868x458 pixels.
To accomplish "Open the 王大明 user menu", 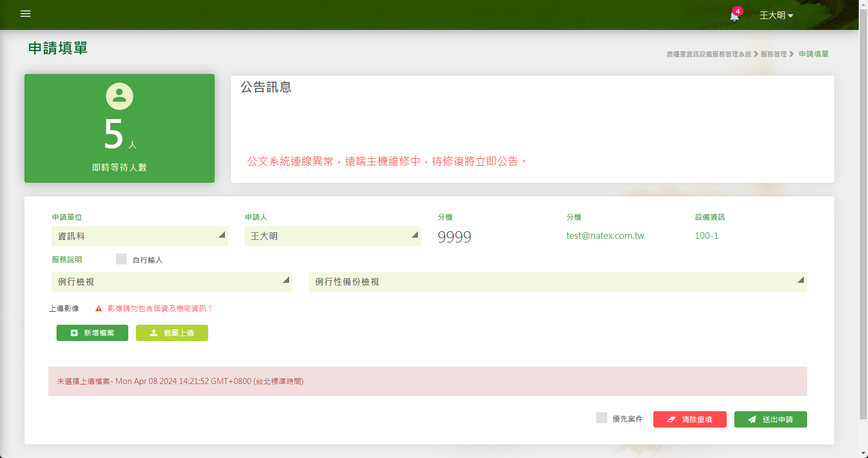I will [x=776, y=15].
